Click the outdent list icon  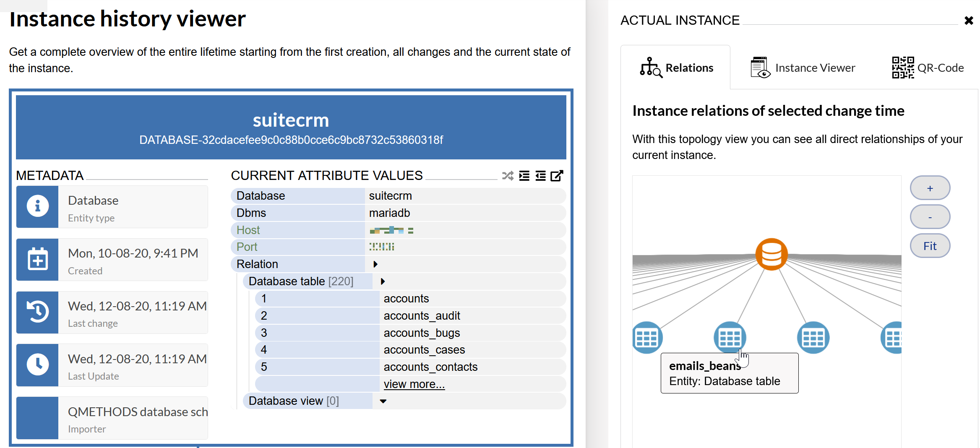(x=541, y=176)
